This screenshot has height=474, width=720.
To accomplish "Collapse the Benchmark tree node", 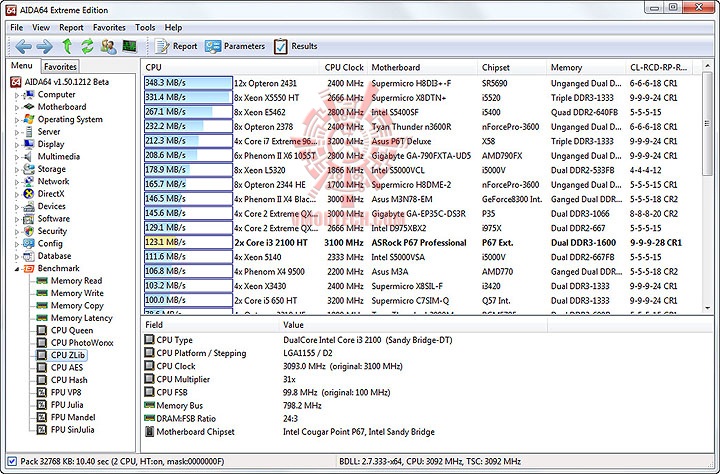I will click(17, 269).
